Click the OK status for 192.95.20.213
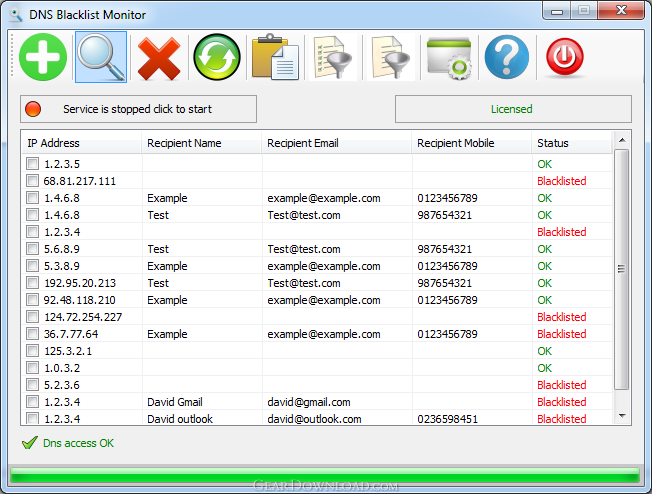Screen dimensions: 652x494 click(544, 283)
